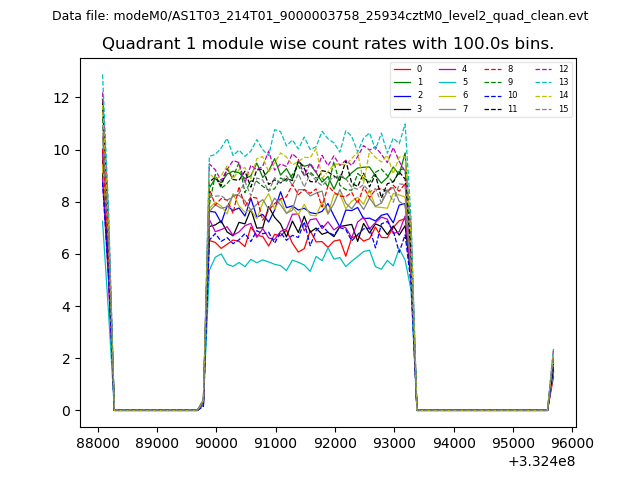Image resolution: width=640 pixels, height=480 pixels.
Task: Click the y-axis tick label 0
Action: [x=66, y=411]
